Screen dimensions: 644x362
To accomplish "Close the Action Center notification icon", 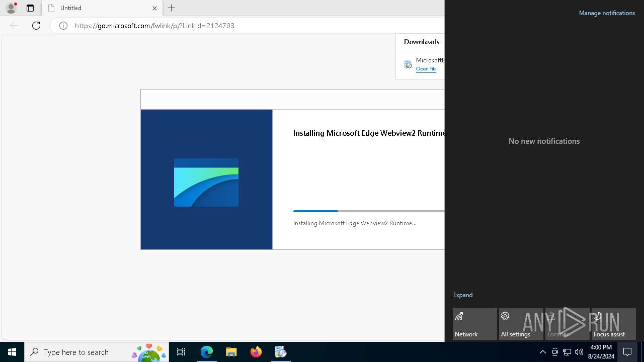I will (x=627, y=352).
